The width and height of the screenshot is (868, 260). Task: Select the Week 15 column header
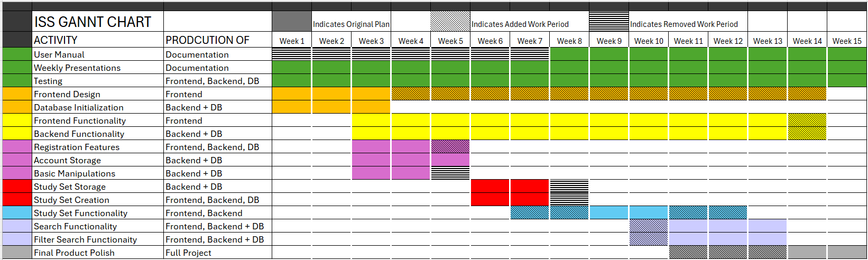click(x=847, y=41)
